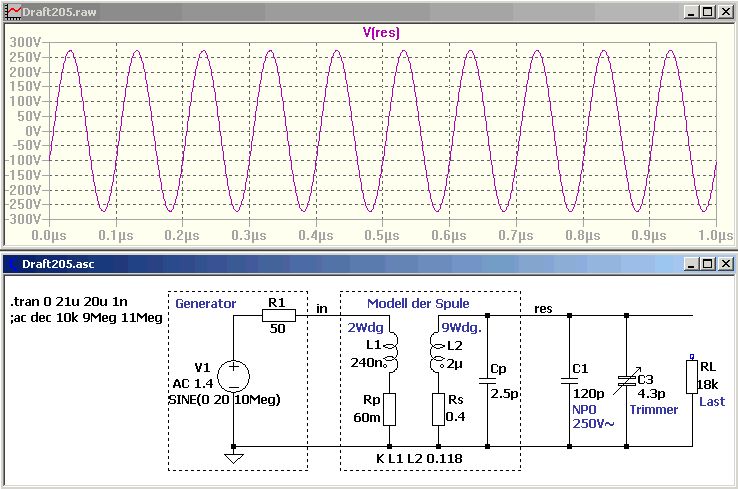
Task: Select the L1 inductor coil symbol
Action: pos(390,353)
